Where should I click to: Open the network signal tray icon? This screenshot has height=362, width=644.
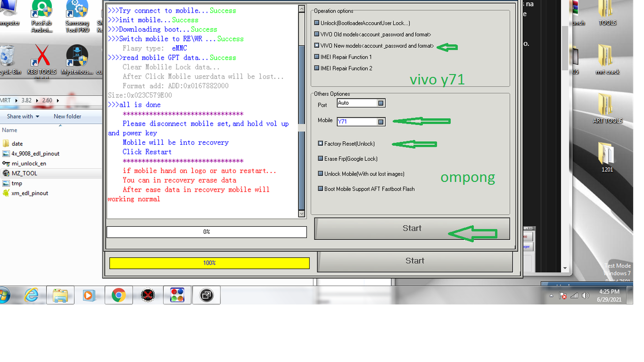(575, 296)
